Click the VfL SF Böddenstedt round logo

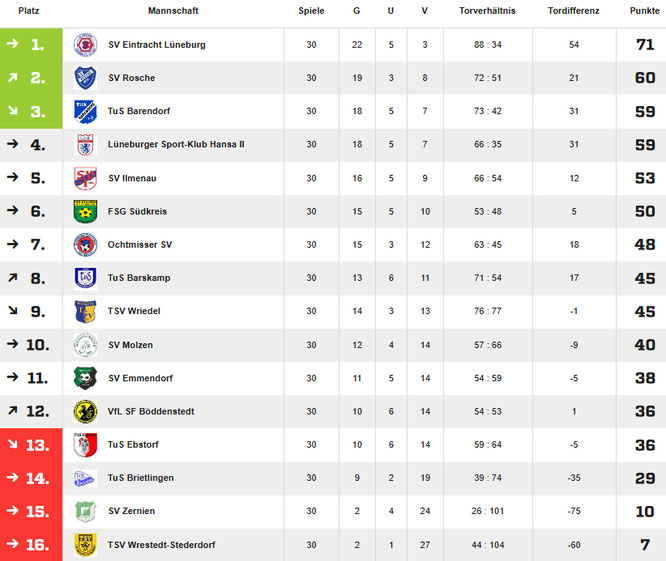[x=85, y=412]
